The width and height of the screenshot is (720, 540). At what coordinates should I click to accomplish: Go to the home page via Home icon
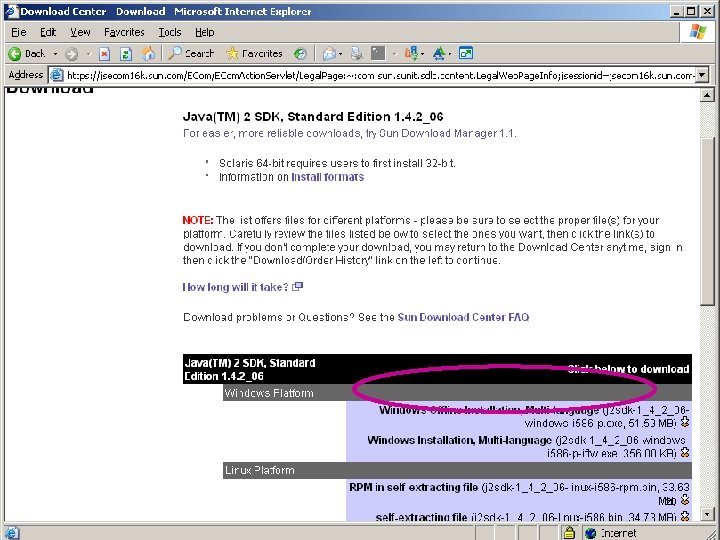click(148, 54)
